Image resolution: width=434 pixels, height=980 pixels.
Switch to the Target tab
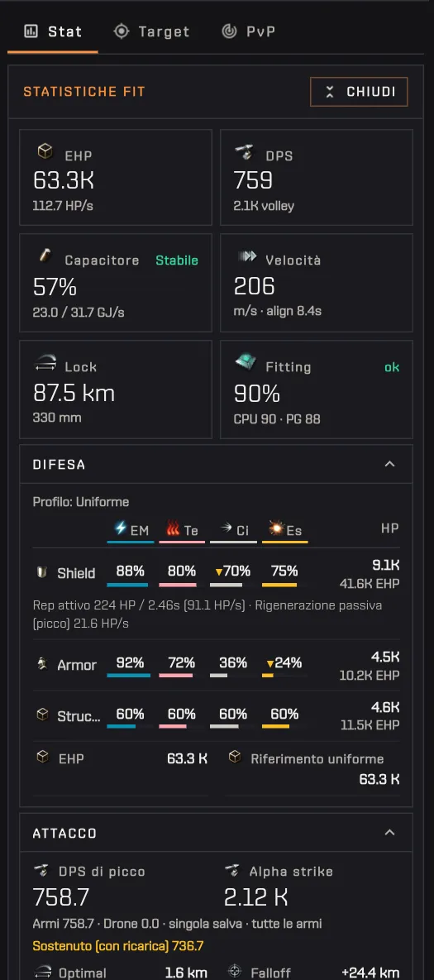coord(152,31)
